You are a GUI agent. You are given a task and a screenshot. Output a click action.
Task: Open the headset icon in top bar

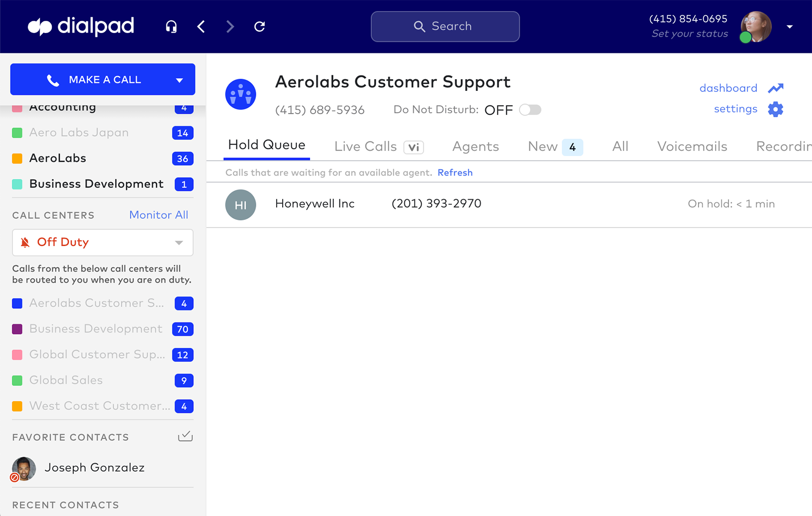[172, 26]
